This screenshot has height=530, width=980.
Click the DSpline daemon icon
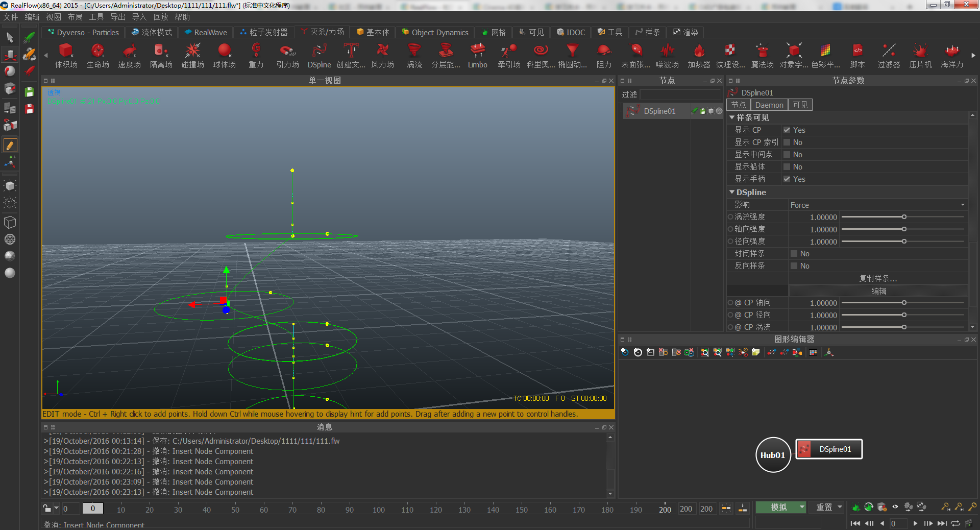pyautogui.click(x=319, y=51)
